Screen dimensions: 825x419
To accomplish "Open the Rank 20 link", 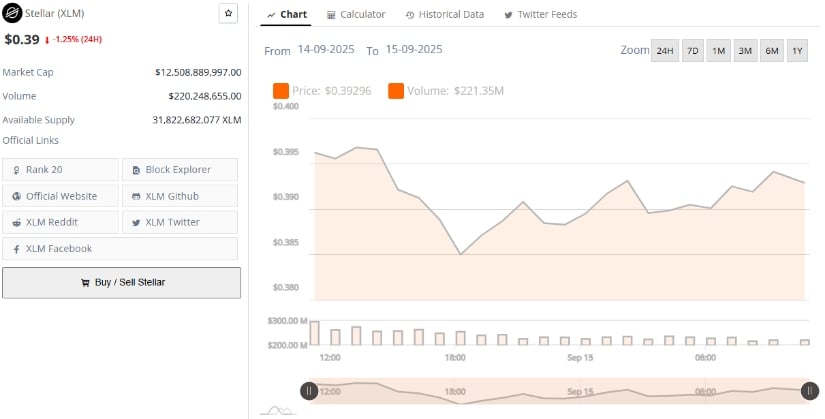I will click(61, 169).
